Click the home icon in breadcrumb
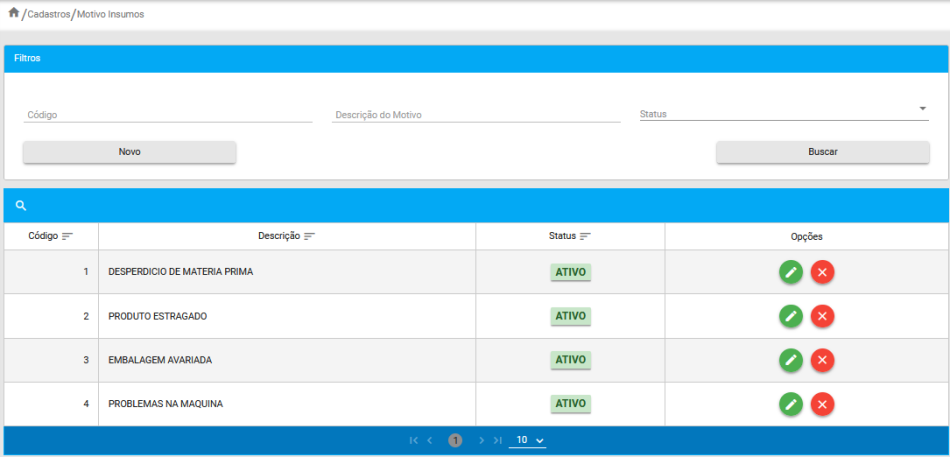This screenshot has height=457, width=950. pos(13,13)
